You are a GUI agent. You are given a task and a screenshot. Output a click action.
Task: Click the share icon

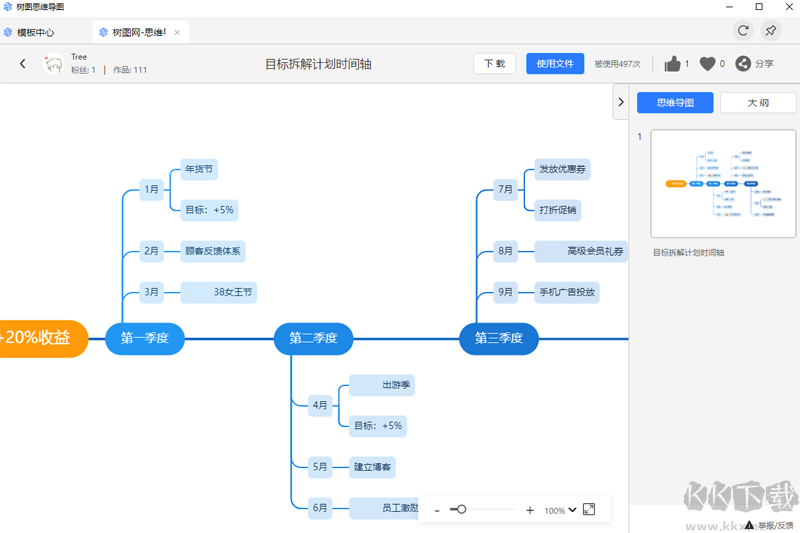click(x=743, y=64)
